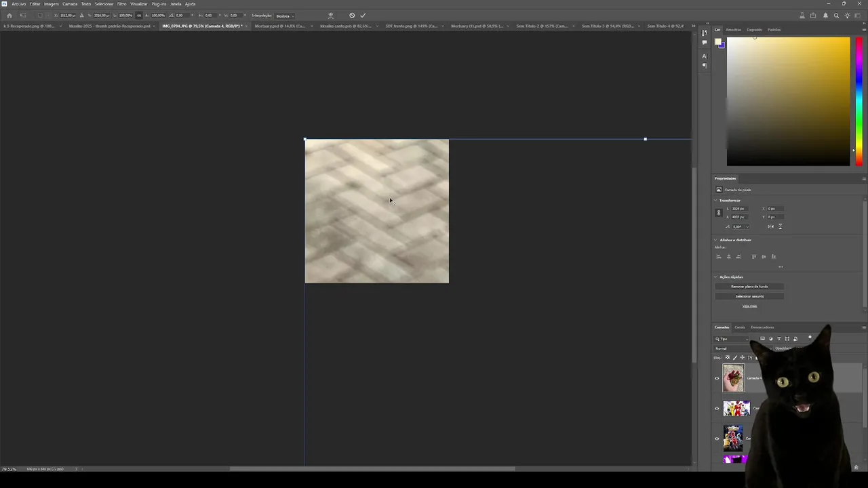Open the notifications bell icon
The height and width of the screenshot is (488, 868).
pyautogui.click(x=825, y=16)
